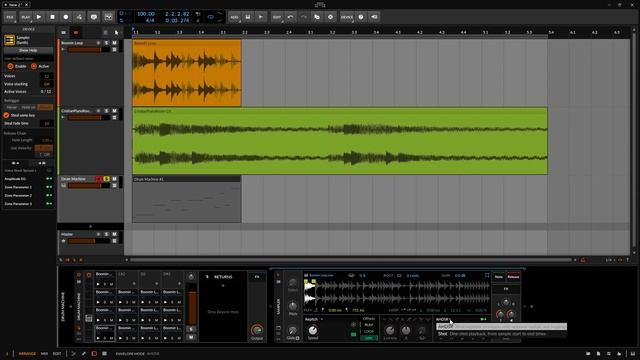Select the Drum Machine #1 note clip
Screen dimensions: 640x360
[187, 199]
